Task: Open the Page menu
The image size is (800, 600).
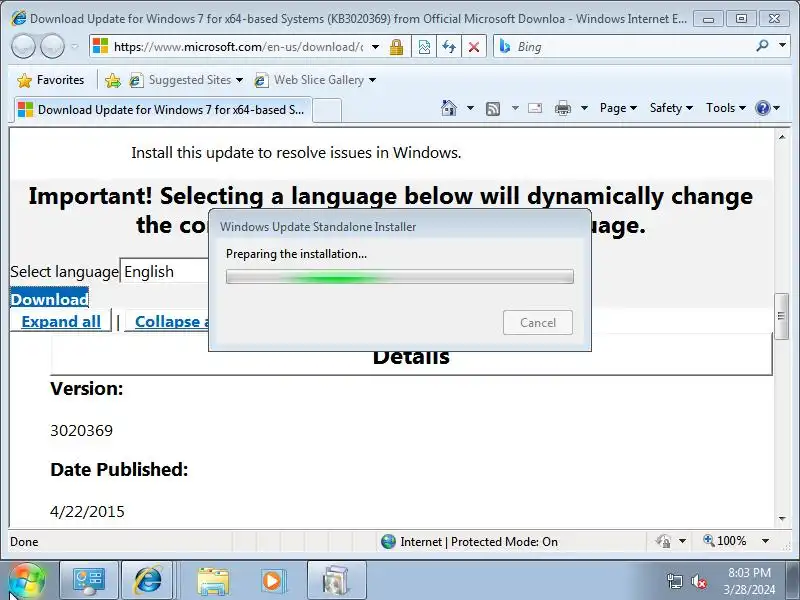Action: (618, 108)
